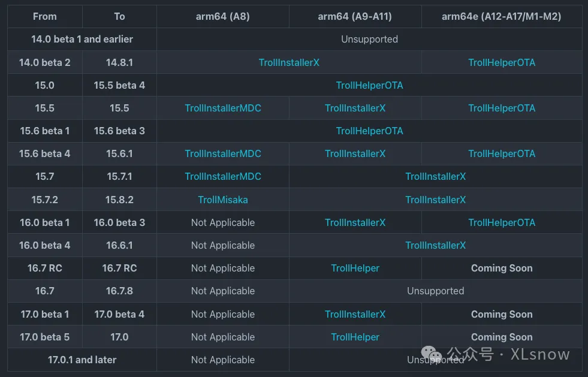Viewport: 588px width, 377px height.
Task: Open TrollInstallerMDC link in 15.6 beta 4 row
Action: coord(223,153)
